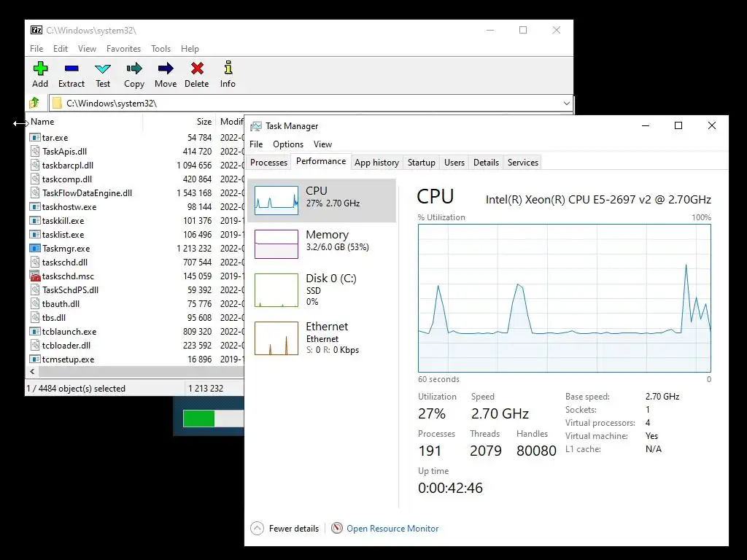Click the up time value 0:00:42:46
The height and width of the screenshot is (560, 747).
click(x=450, y=488)
